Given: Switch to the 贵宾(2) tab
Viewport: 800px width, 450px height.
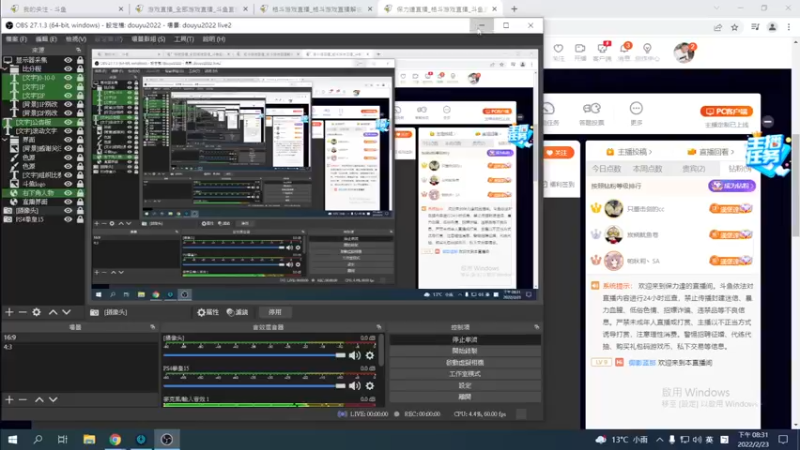Looking at the screenshot, I should (x=694, y=168).
